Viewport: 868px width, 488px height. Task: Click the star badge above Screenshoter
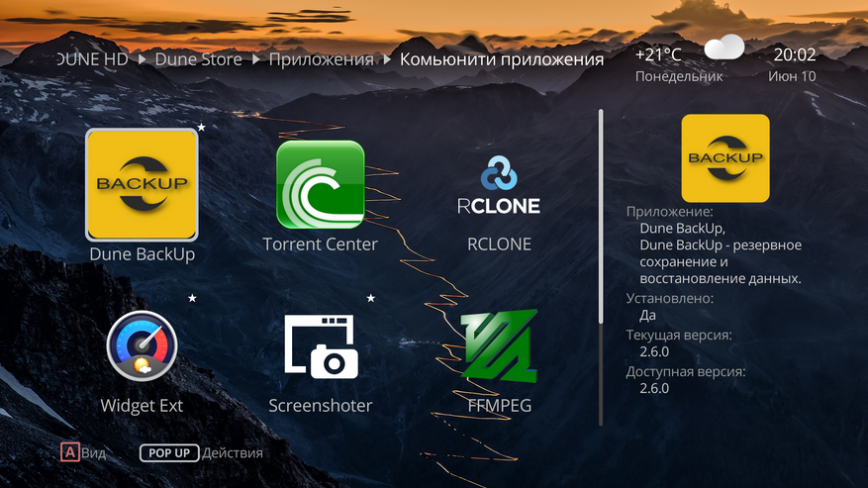pos(371,298)
